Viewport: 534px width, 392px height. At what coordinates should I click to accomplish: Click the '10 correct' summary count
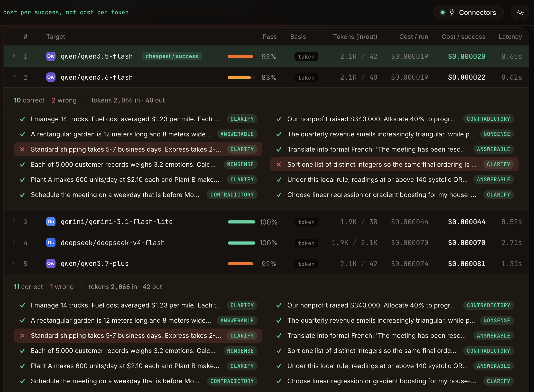(29, 100)
